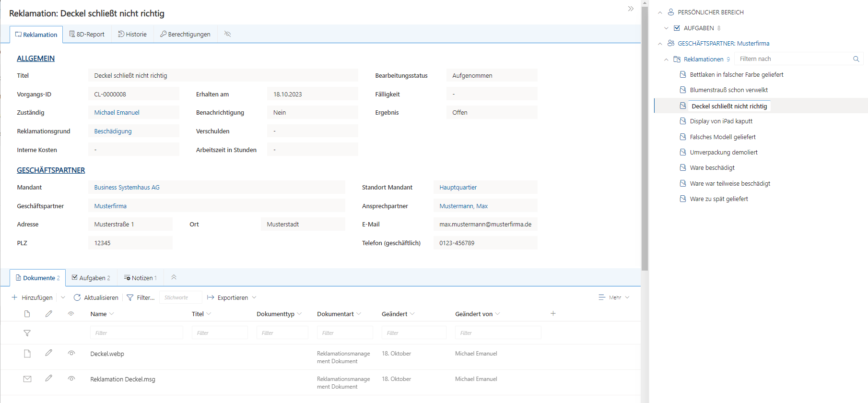This screenshot has height=403, width=868.
Task: Collapse side panel with double arrow icon
Action: coord(631,9)
